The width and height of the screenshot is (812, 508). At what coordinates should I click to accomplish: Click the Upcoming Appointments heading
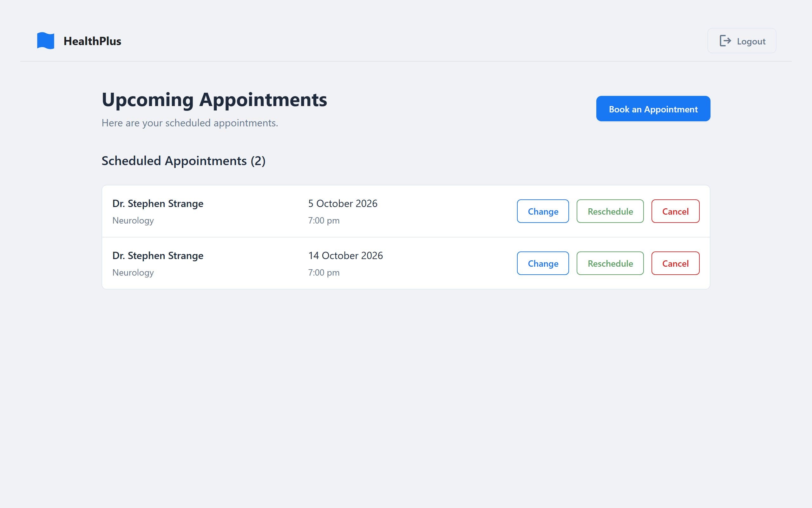(x=214, y=100)
